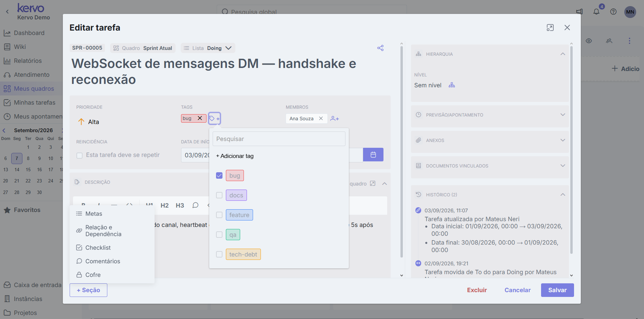Open the Lista Doing dropdown
644x319 pixels.
[x=208, y=48]
